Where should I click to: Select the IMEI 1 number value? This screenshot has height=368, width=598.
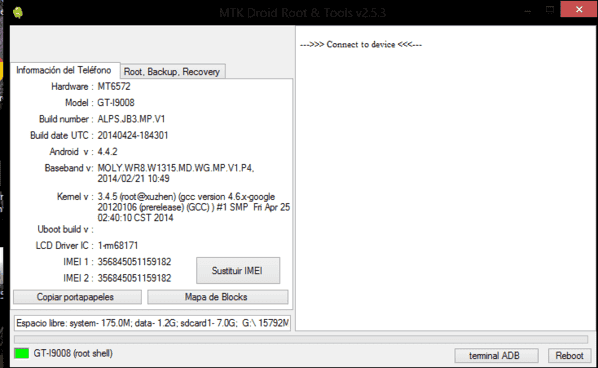pos(134,262)
